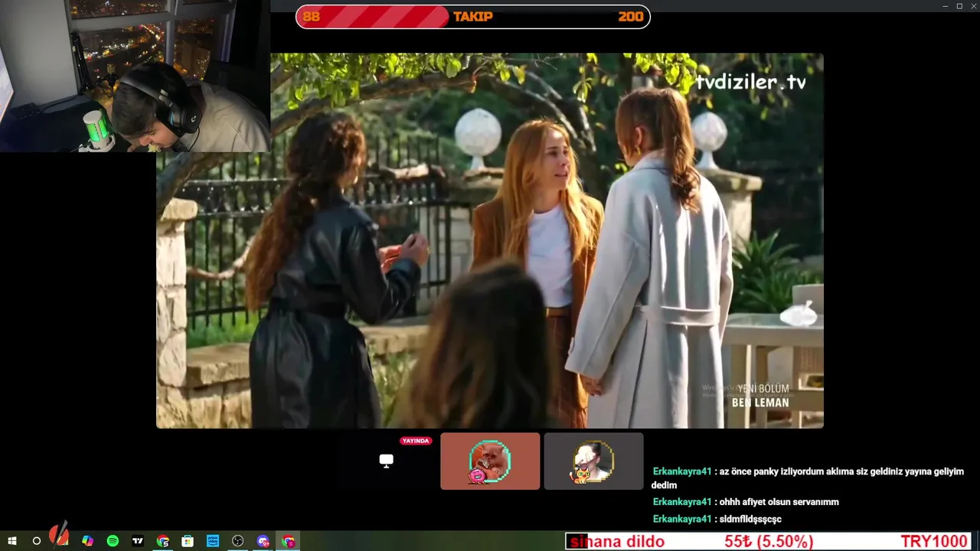Viewport: 980px width, 551px height.
Task: Open Discord with 9+ notifications
Action: (263, 541)
